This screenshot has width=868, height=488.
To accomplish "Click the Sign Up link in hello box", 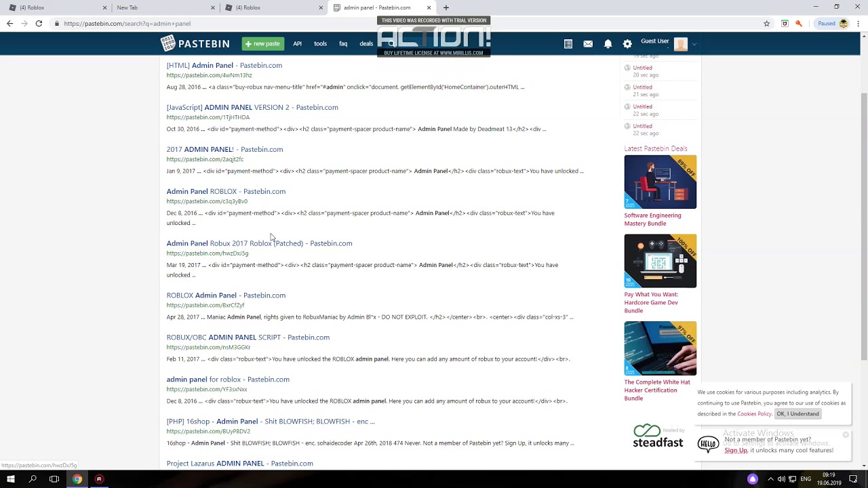I will 736,451.
